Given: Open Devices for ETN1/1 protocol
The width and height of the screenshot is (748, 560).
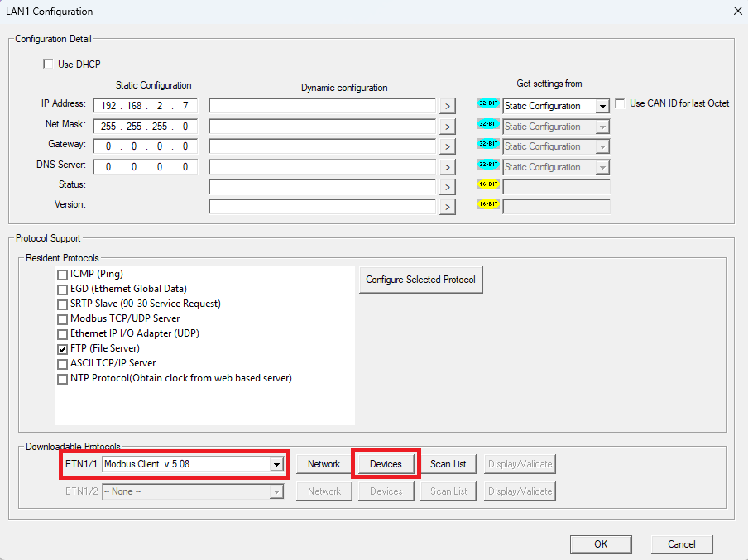Looking at the screenshot, I should 386,464.
